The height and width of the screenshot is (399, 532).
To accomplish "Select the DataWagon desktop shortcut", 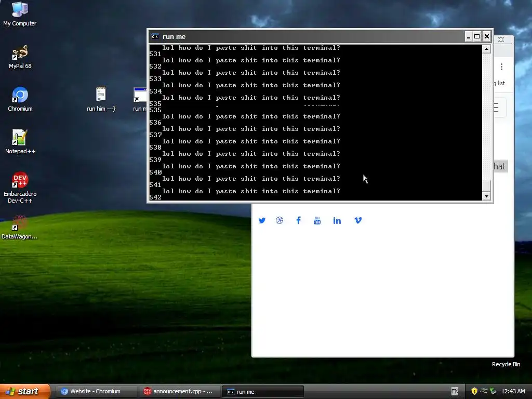I will 20,228.
